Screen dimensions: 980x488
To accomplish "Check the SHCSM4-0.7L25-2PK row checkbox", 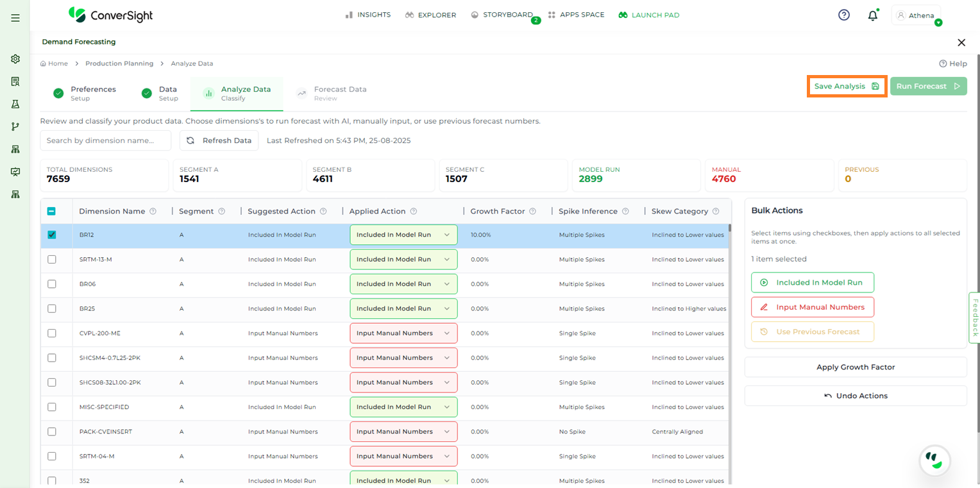I will coord(52,358).
